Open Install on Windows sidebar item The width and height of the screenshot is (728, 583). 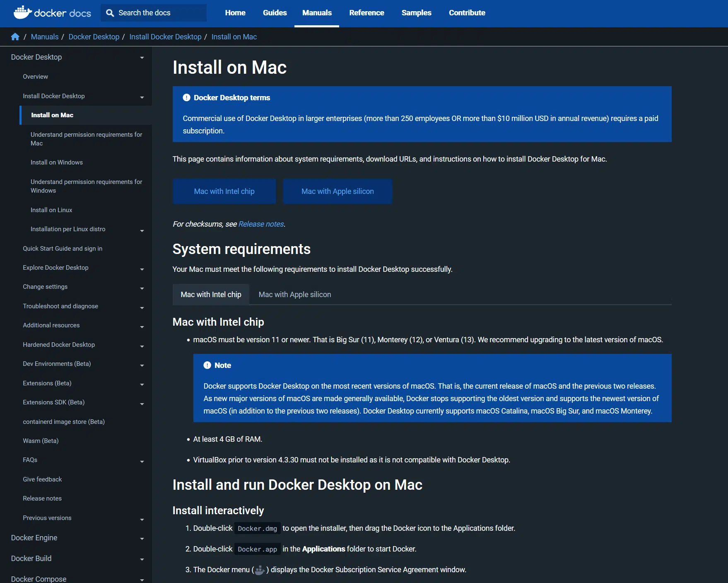57,162
